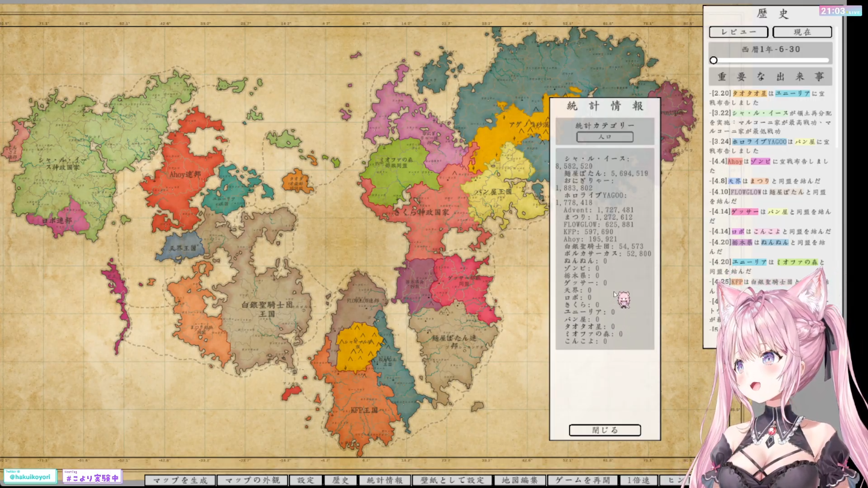868x488 pixels.
Task: Click the history timeline slider handle
Action: [714, 60]
